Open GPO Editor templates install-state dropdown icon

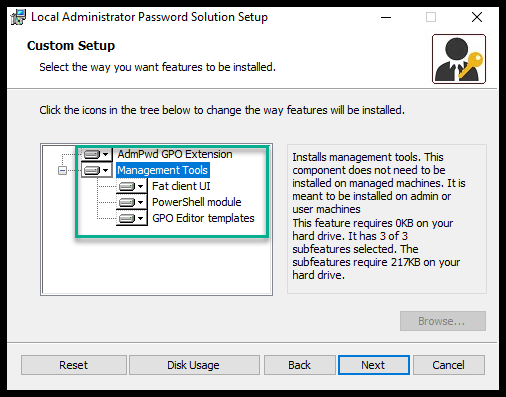[x=132, y=218]
